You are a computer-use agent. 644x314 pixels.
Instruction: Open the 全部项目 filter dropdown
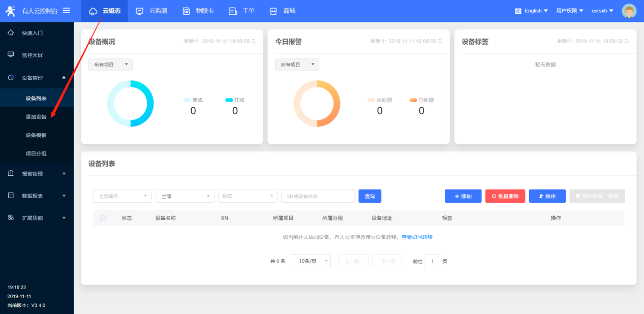click(x=122, y=196)
